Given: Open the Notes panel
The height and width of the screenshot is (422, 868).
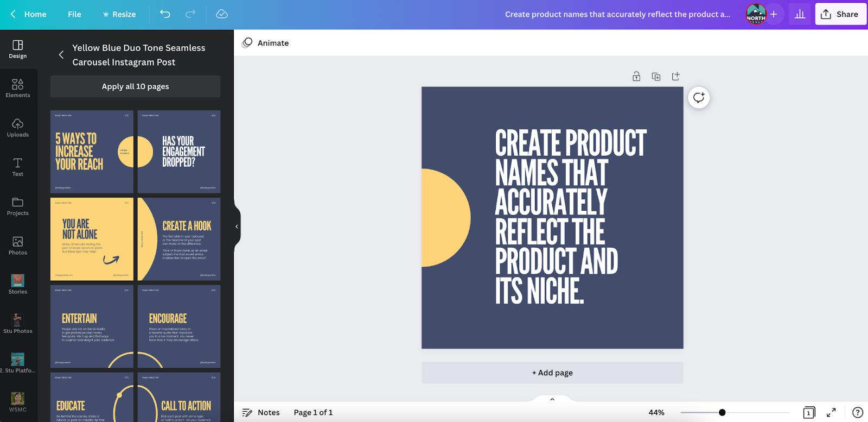Looking at the screenshot, I should [261, 413].
